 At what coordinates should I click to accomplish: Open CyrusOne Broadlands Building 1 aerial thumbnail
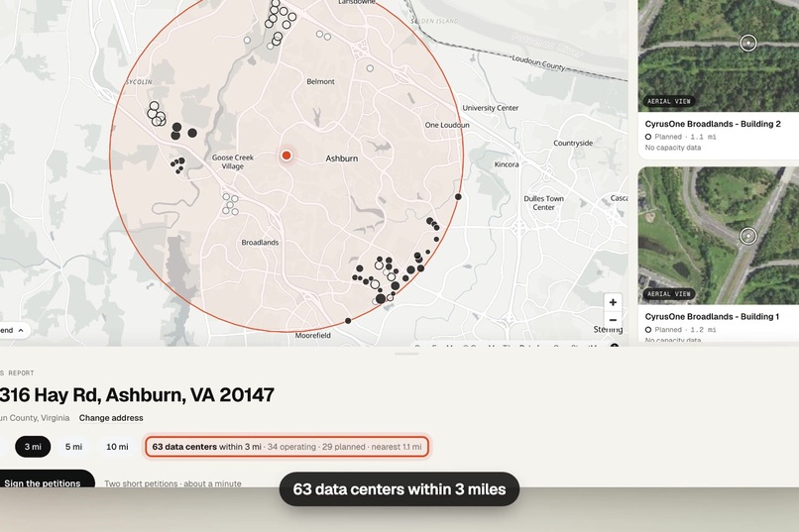719,235
